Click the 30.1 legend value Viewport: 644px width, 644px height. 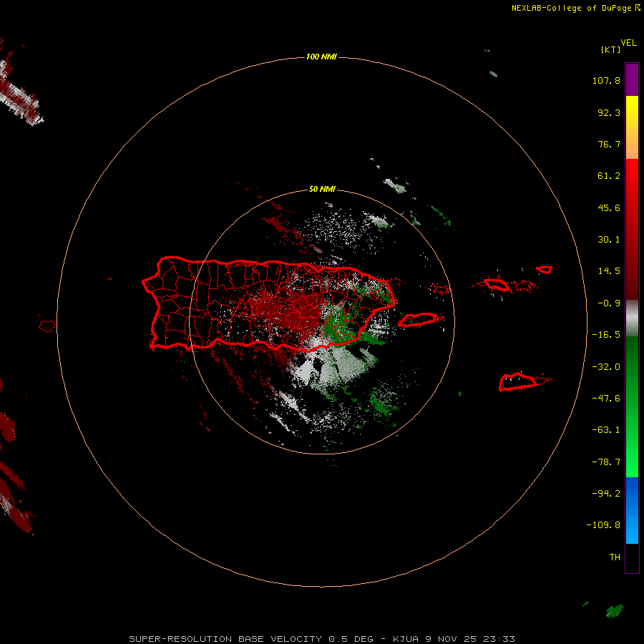(609, 240)
